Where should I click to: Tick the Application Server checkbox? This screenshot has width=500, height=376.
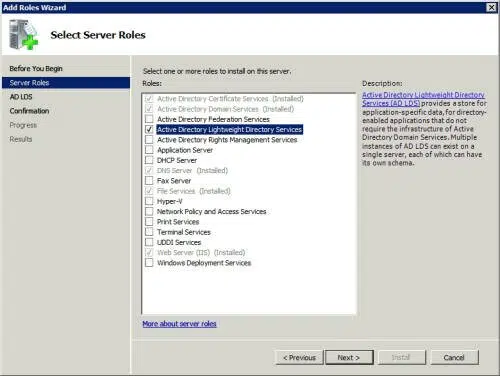(x=149, y=150)
